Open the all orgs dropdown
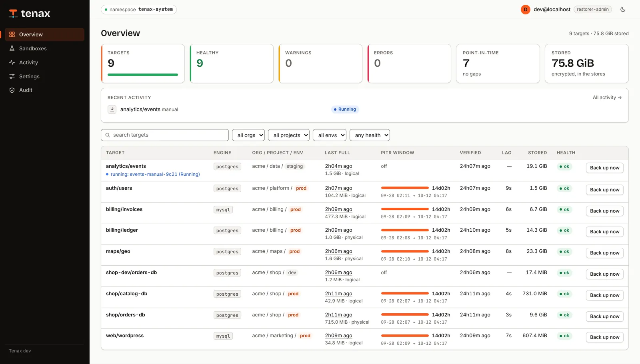The image size is (640, 364). tap(248, 135)
